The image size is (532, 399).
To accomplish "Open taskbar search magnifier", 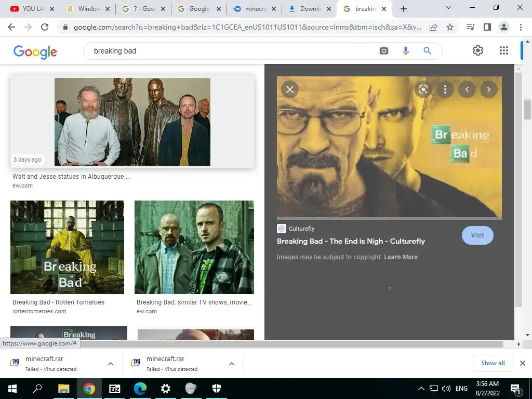I will point(37,389).
